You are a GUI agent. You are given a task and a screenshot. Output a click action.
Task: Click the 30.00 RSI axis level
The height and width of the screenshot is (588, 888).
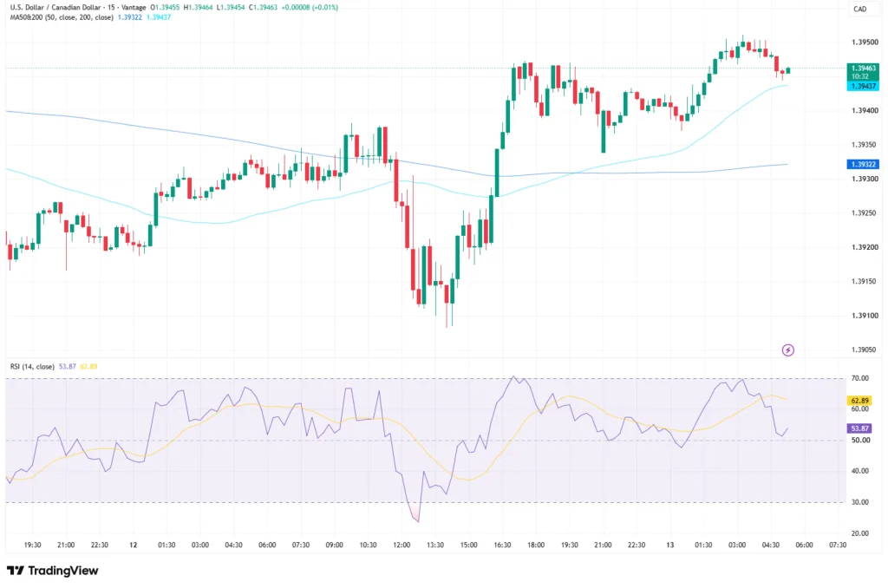860,502
